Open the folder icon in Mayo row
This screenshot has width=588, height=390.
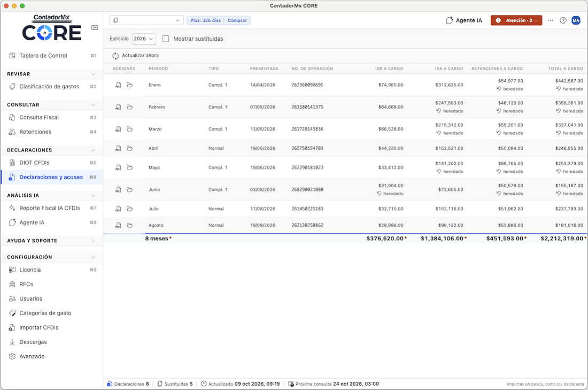point(129,167)
